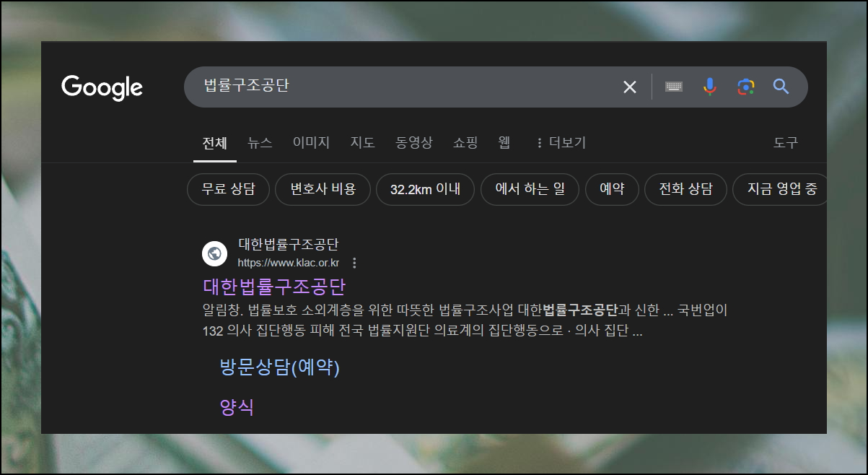Open the 방문상담(예약) sitelink
The image size is (868, 475).
coord(279,367)
